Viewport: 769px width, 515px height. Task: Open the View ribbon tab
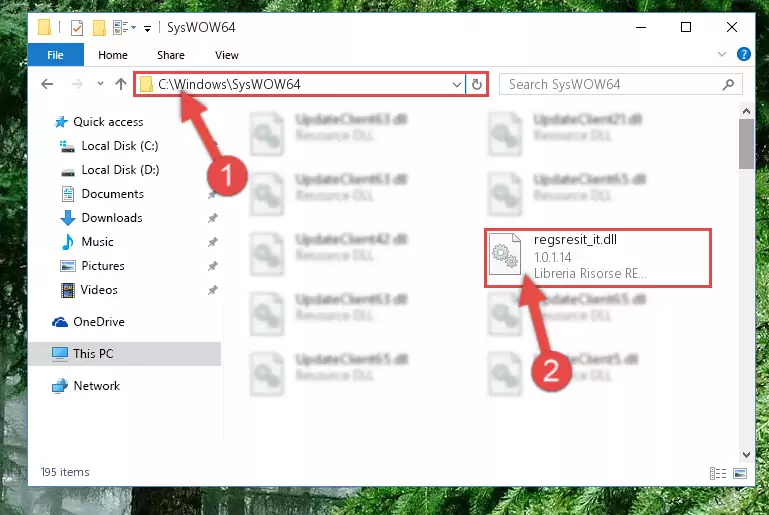point(227,55)
